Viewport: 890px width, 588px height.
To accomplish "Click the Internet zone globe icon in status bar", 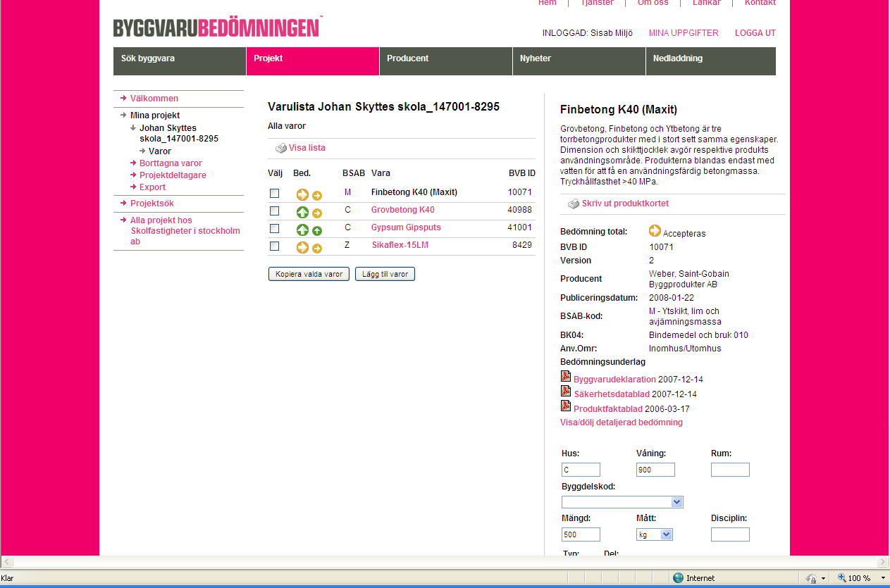I will coord(678,578).
